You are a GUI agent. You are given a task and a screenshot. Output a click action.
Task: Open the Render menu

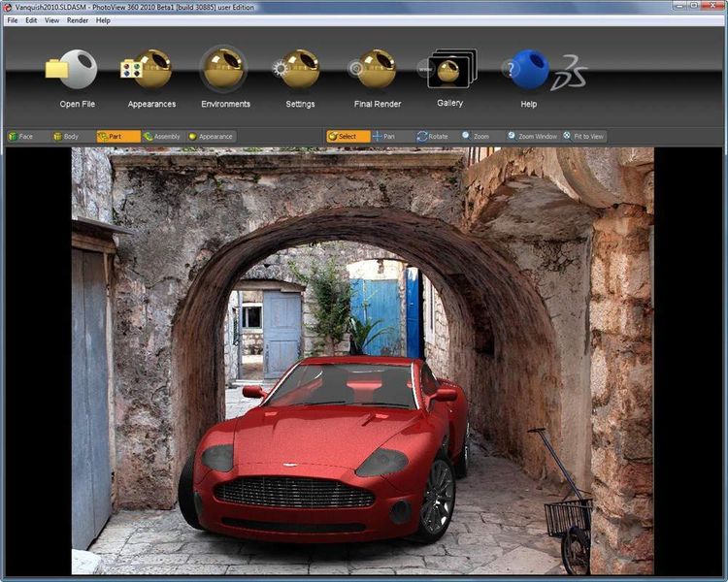click(x=78, y=20)
